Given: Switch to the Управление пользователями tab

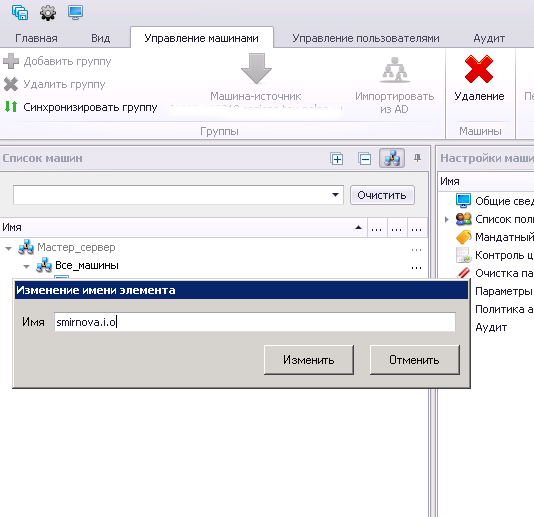Looking at the screenshot, I should pos(366,38).
